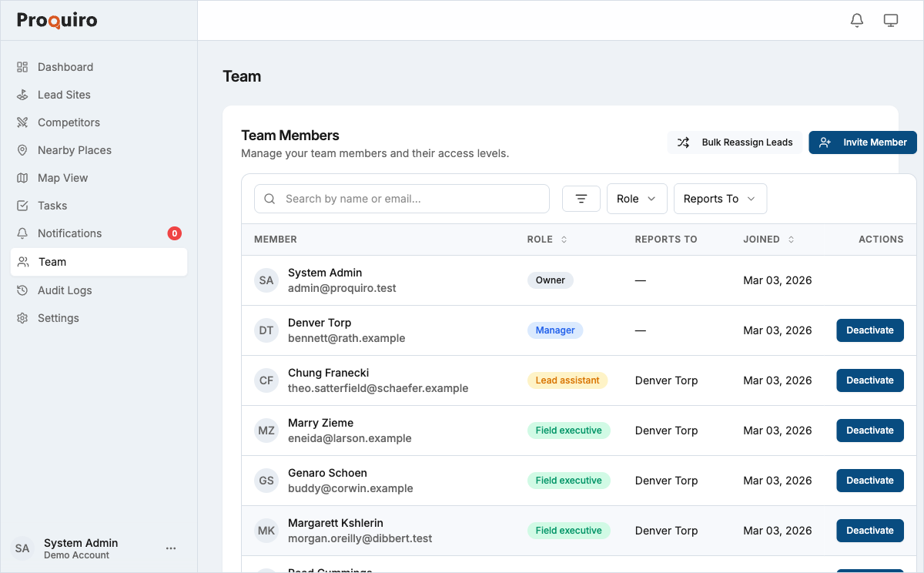Image resolution: width=924 pixels, height=573 pixels.
Task: Open the Reports To dropdown
Action: tap(720, 198)
